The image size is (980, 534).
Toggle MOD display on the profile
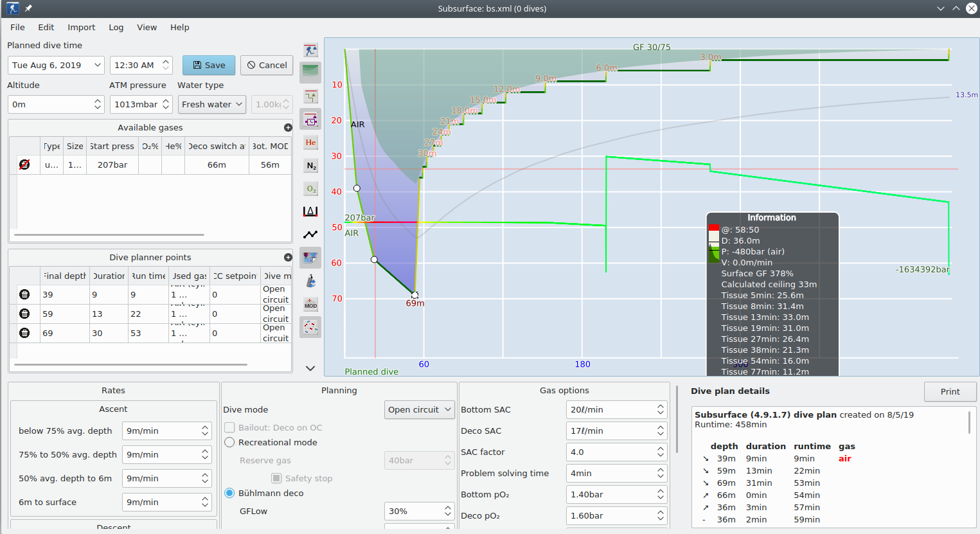click(x=310, y=304)
